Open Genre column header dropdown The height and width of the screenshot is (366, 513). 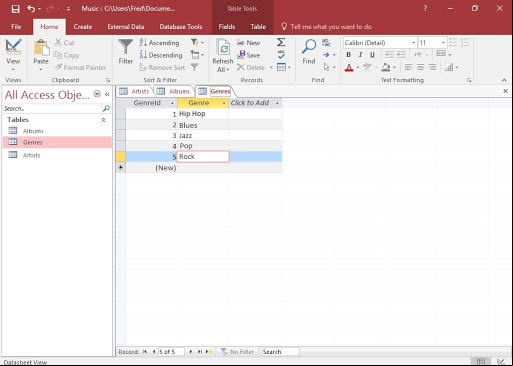click(224, 103)
